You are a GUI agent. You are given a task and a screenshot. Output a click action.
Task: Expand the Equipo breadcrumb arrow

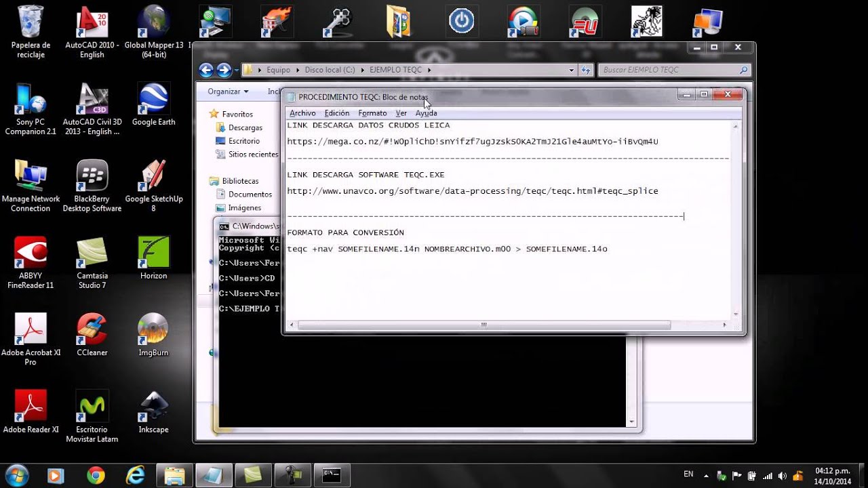(x=297, y=70)
